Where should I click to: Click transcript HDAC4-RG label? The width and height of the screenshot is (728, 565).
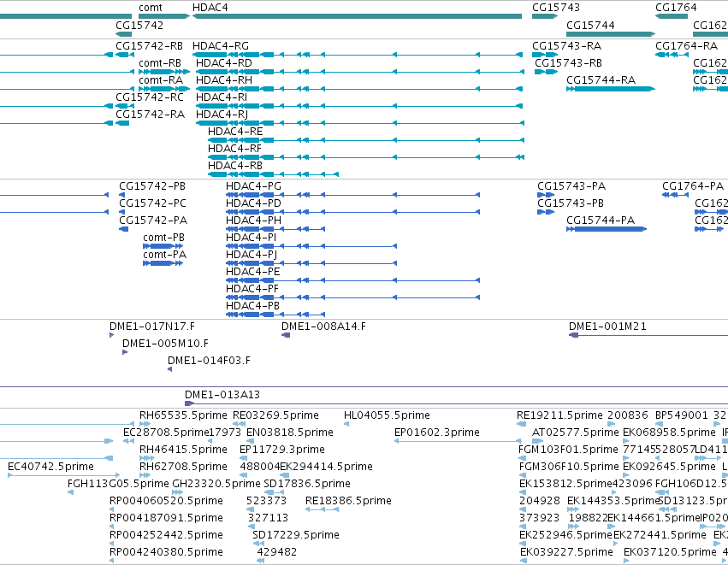pyautogui.click(x=221, y=46)
